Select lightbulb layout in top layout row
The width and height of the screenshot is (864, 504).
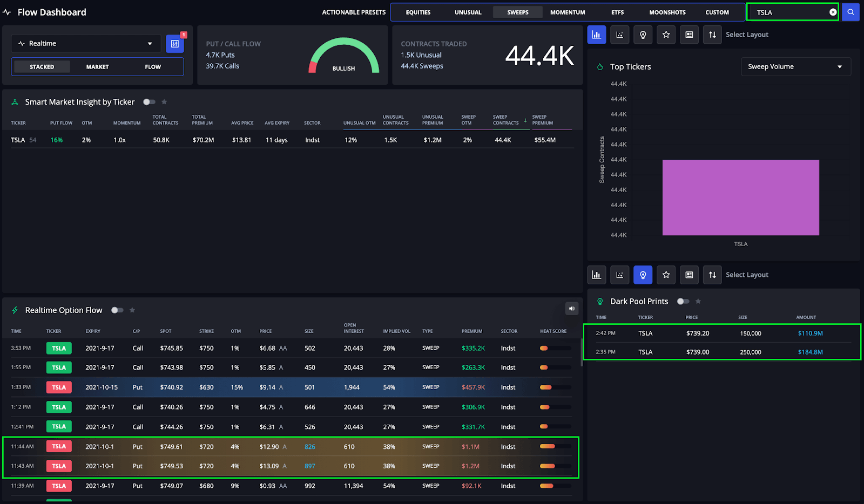click(x=643, y=35)
